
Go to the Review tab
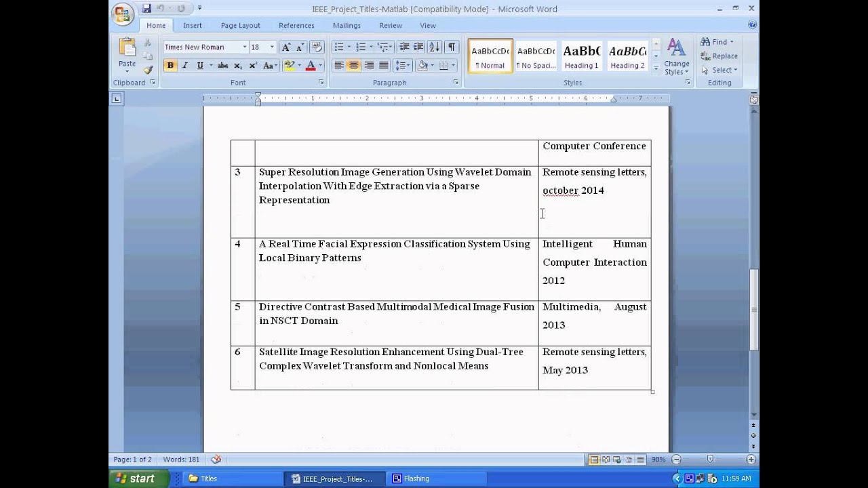click(391, 26)
